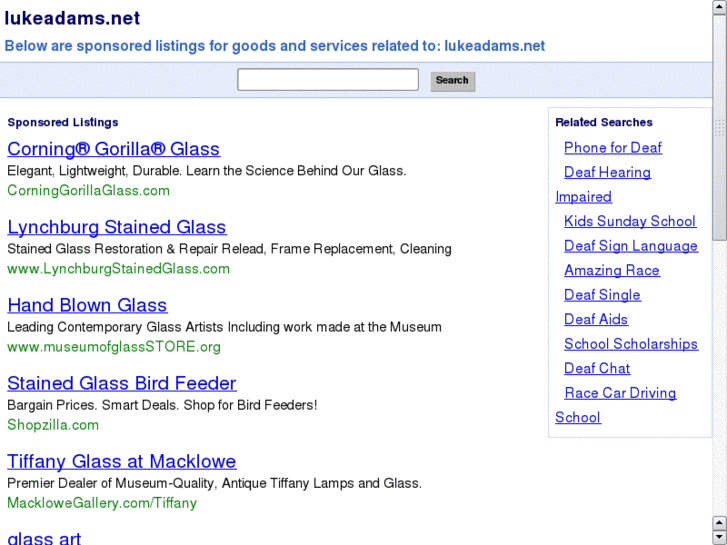The height and width of the screenshot is (545, 727).
Task: Open the Corning Gorilla Glass listing
Action: [x=113, y=149]
